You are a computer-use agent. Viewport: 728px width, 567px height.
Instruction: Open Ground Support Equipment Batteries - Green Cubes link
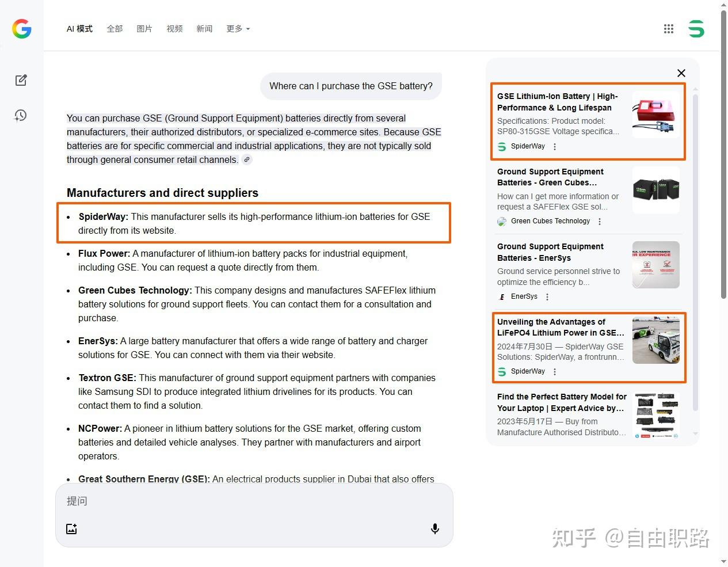pyautogui.click(x=551, y=177)
